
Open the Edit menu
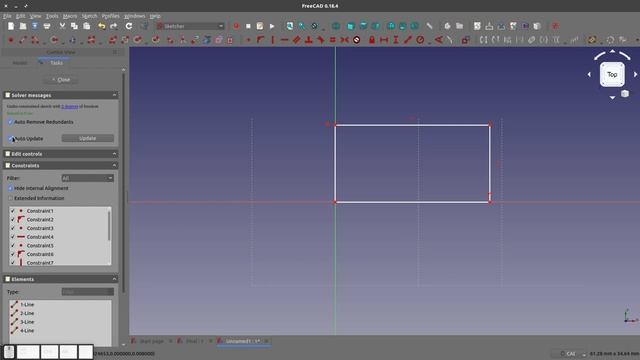pyautogui.click(x=20, y=16)
